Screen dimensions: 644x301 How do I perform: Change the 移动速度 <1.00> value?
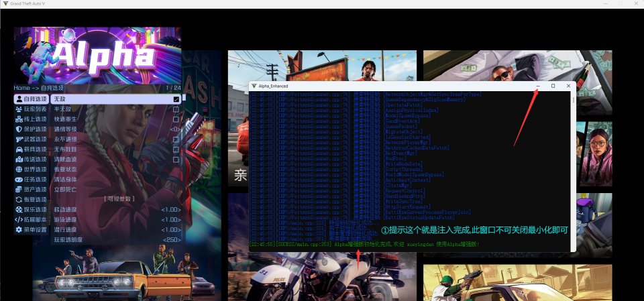click(171, 210)
